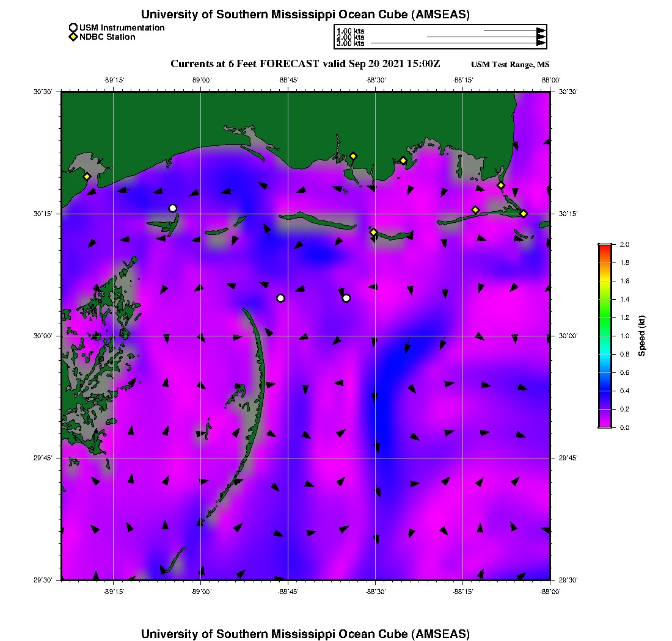The height and width of the screenshot is (641, 672).
Task: Click the NDBC Station diamond in the legend
Action: tap(73, 37)
